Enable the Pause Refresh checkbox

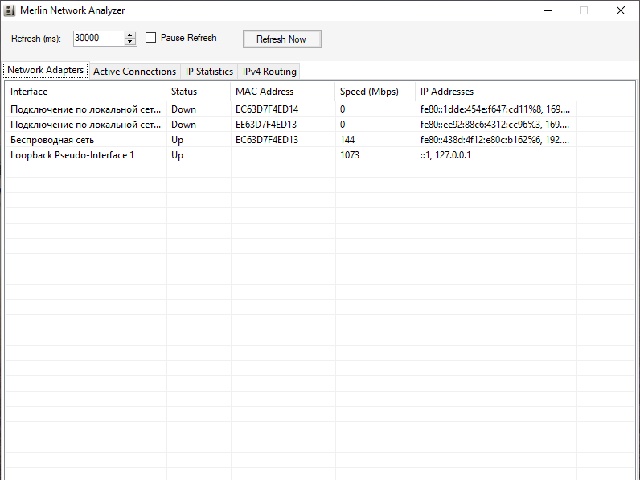coord(151,38)
